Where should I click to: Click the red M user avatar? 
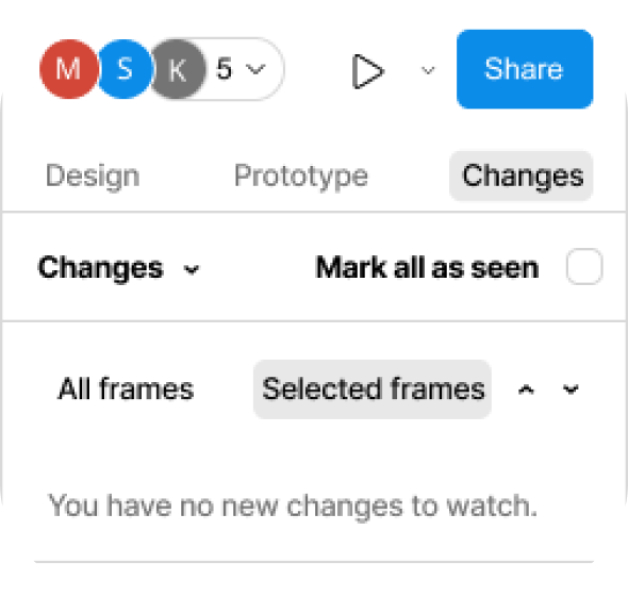click(68, 69)
